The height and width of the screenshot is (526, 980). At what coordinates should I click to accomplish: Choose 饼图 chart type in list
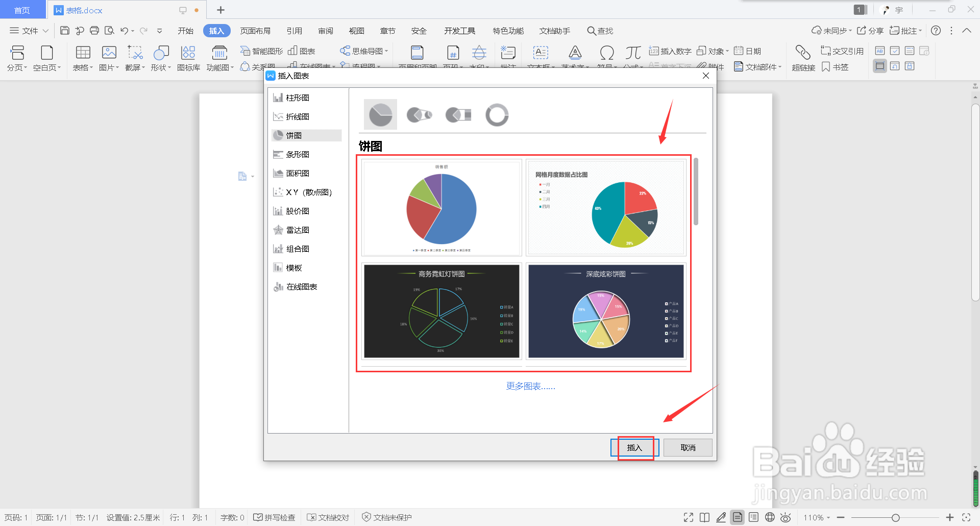pos(307,135)
